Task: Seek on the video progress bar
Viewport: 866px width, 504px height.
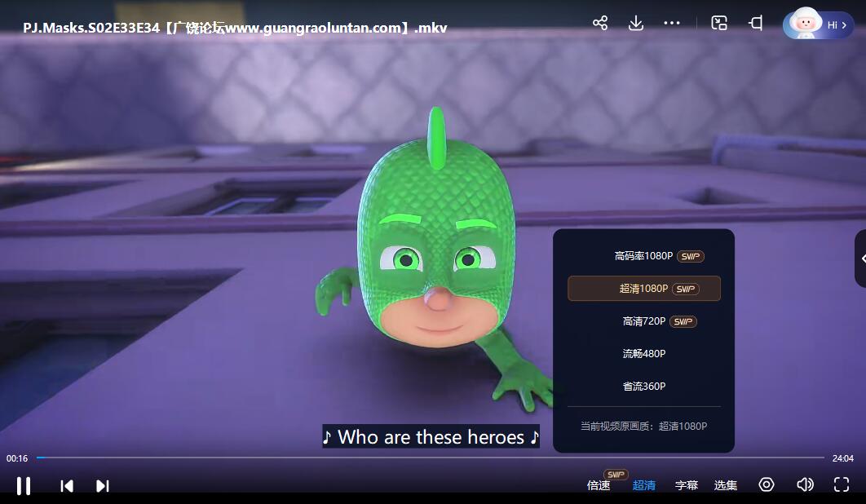Action: (x=431, y=458)
